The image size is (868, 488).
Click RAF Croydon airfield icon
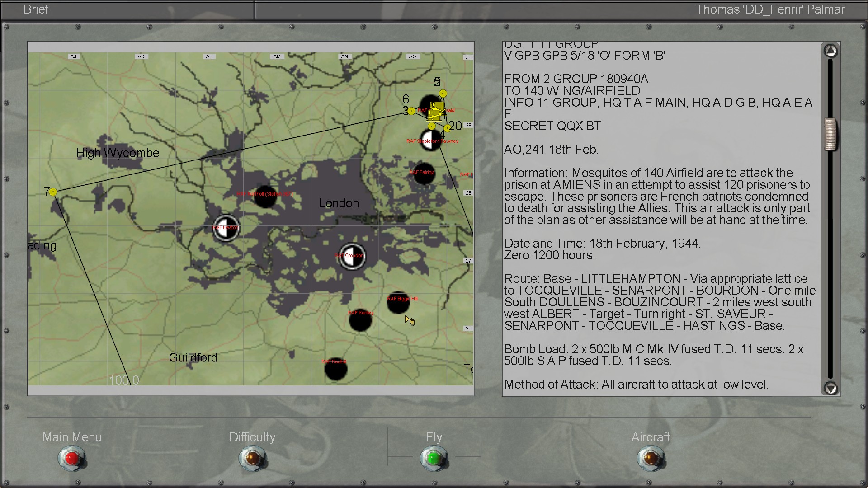(x=352, y=256)
